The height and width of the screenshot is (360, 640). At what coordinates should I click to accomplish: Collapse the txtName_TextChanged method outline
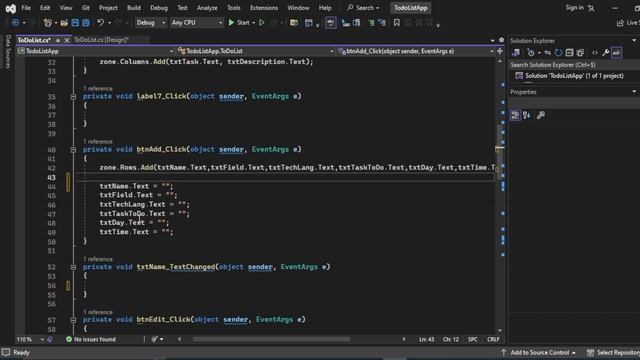(73, 267)
